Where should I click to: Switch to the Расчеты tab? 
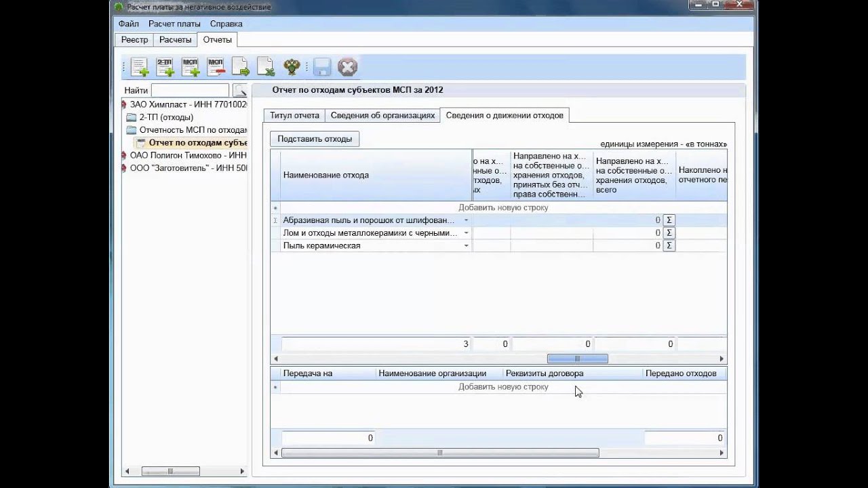pyautogui.click(x=175, y=40)
